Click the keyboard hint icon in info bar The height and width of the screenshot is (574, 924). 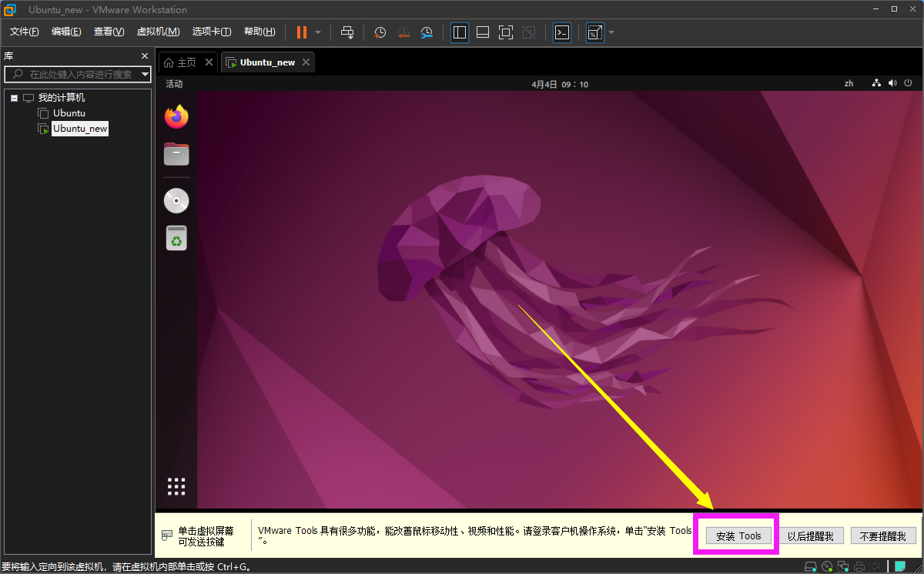click(x=167, y=535)
